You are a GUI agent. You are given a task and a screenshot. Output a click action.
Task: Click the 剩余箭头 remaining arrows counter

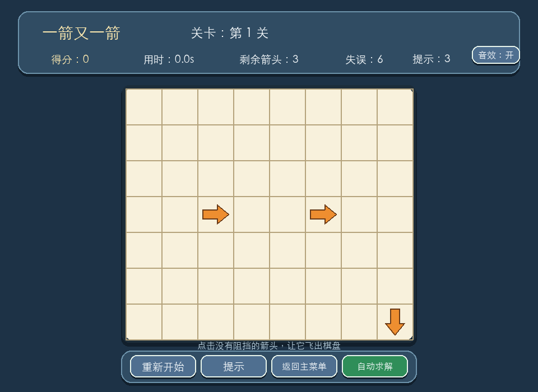click(x=269, y=59)
